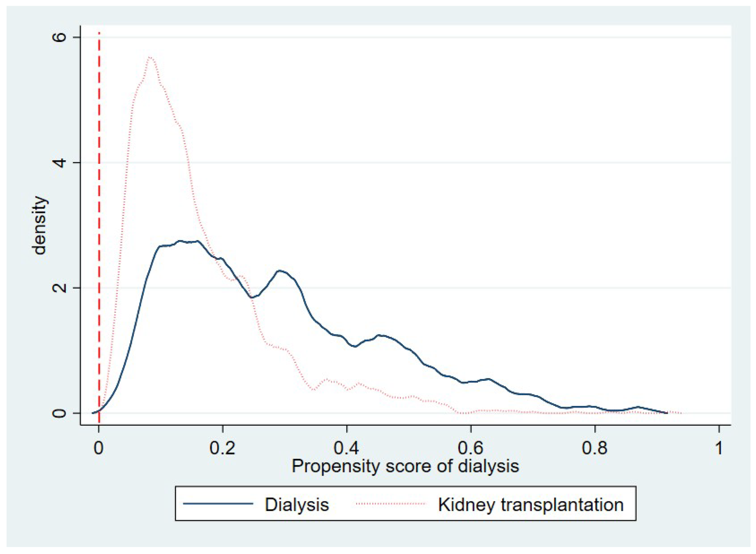
Task: Click the Dialysis legend label
Action: [297, 505]
